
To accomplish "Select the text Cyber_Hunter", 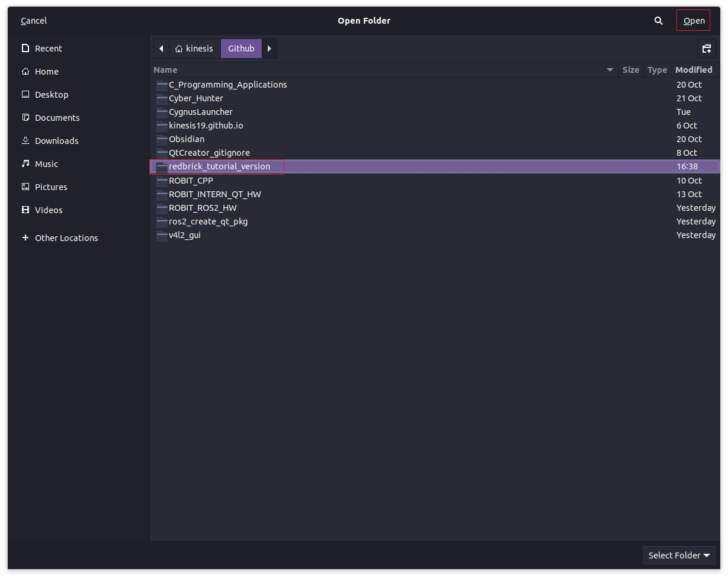I will [x=196, y=98].
